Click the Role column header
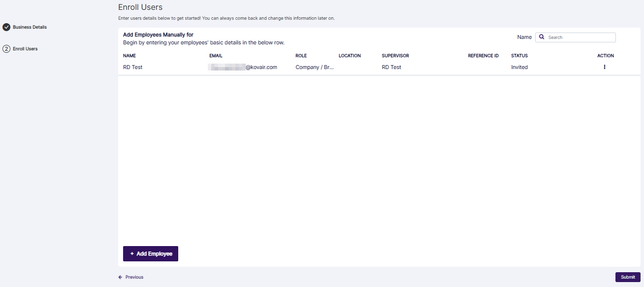The height and width of the screenshot is (287, 644). coord(301,56)
